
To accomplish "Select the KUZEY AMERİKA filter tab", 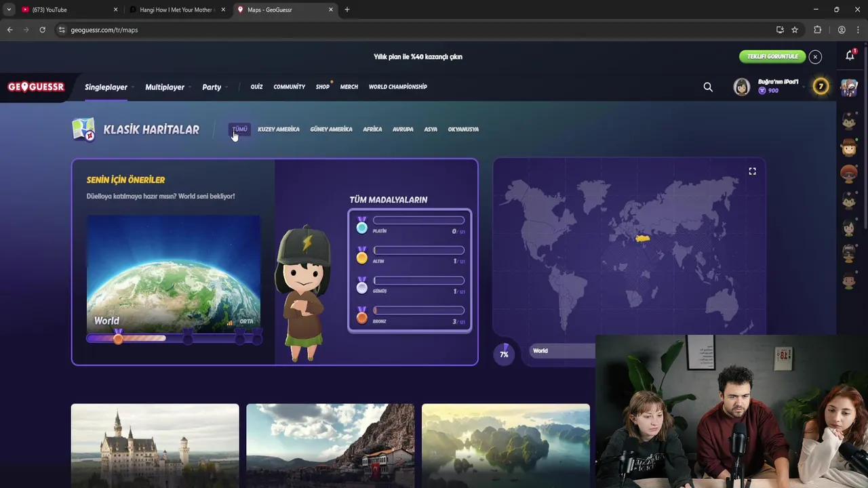I will tap(279, 129).
